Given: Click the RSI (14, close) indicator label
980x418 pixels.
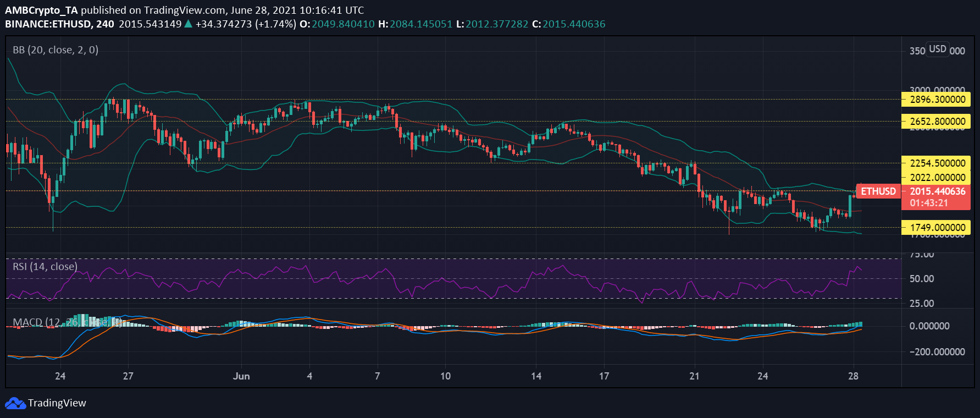Looking at the screenshot, I should coord(45,267).
